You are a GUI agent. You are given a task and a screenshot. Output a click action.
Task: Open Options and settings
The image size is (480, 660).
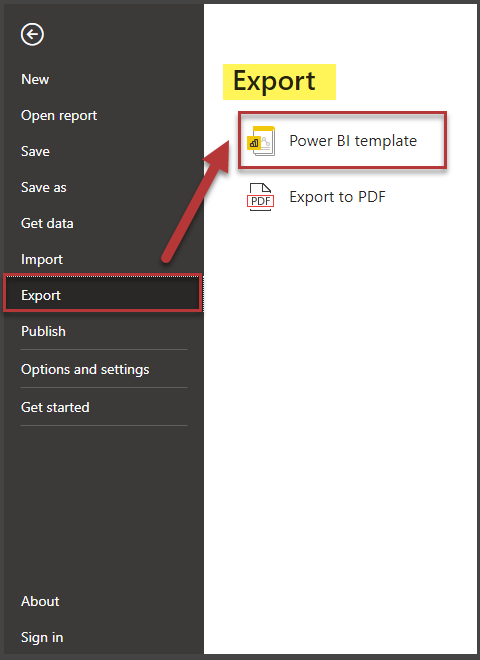85,370
